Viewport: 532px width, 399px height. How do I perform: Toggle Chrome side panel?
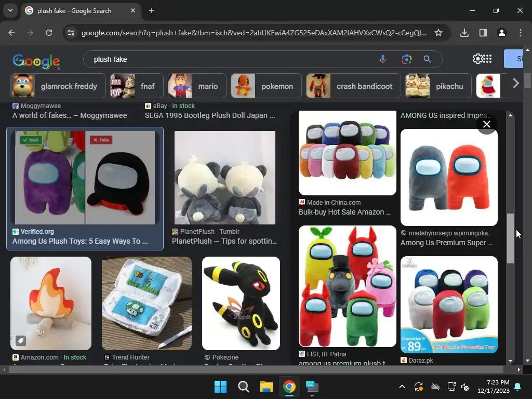click(483, 33)
